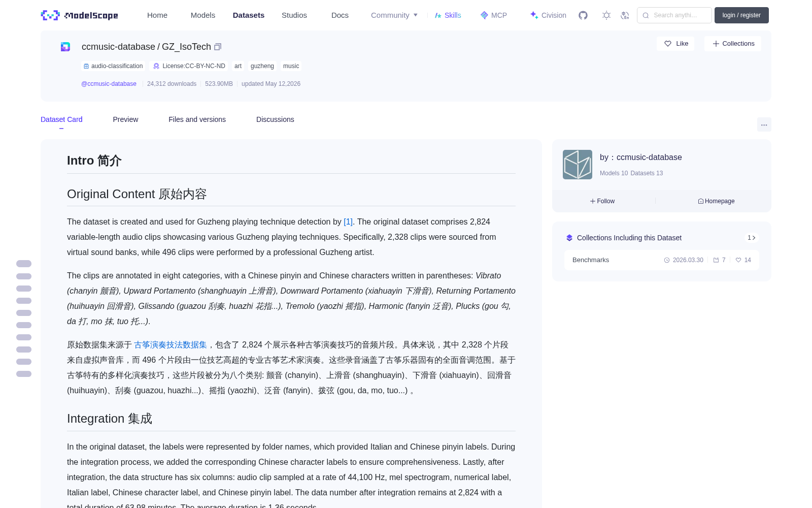Click Models 10 count text
Image resolution: width=812 pixels, height=508 pixels.
(x=614, y=173)
